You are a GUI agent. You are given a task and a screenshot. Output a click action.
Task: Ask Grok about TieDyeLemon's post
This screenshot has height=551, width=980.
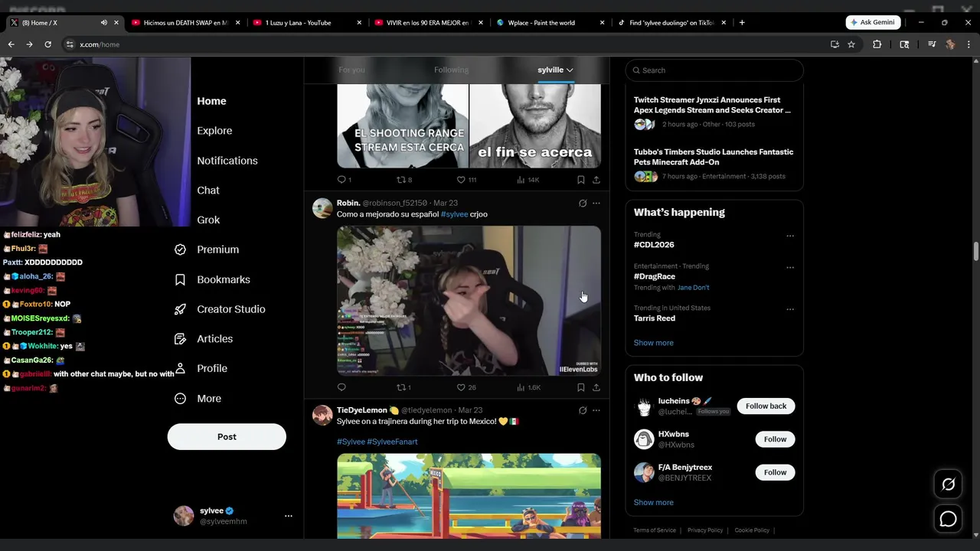click(x=583, y=410)
